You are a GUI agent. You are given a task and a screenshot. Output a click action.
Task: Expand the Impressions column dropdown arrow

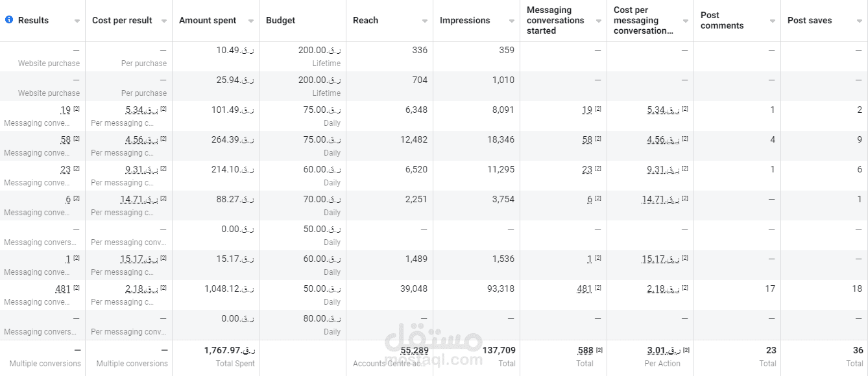(x=512, y=21)
